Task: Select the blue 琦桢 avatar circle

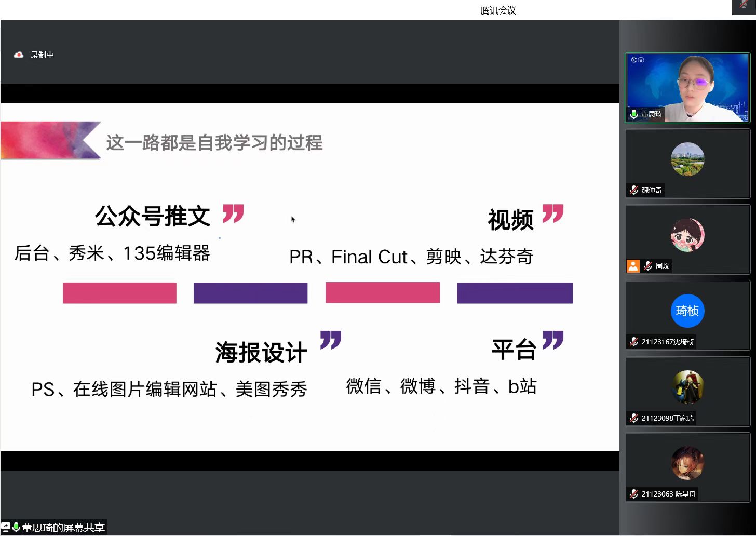Action: click(x=687, y=311)
